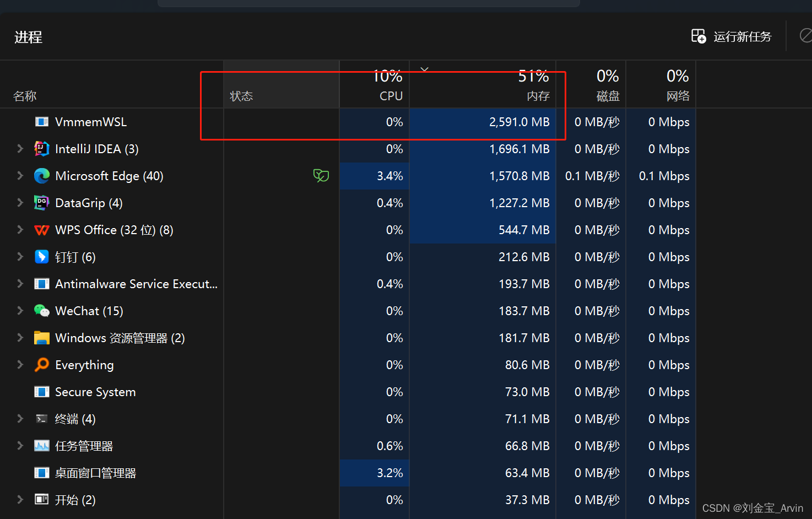Click the Antimalware Service Executable icon
This screenshot has width=812, height=519.
pos(42,284)
